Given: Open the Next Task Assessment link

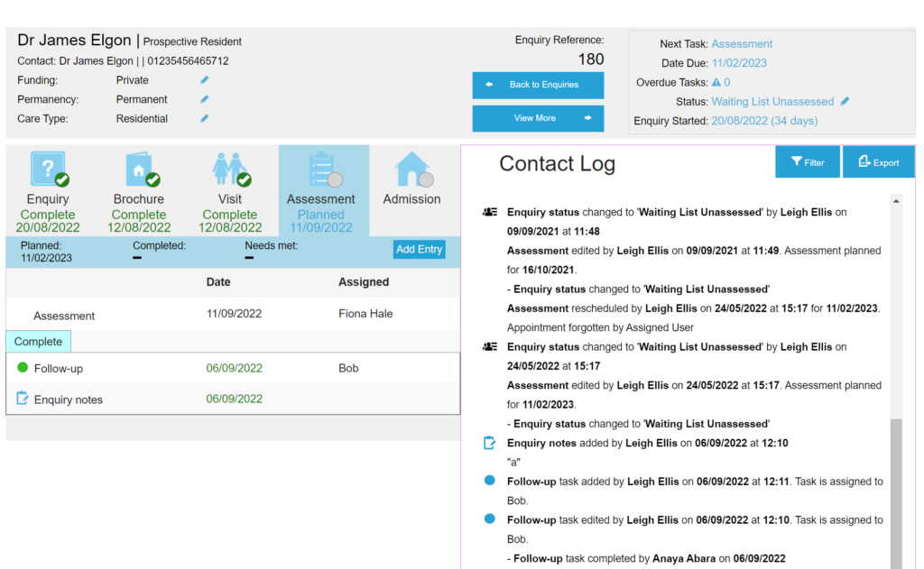Looking at the screenshot, I should click(x=742, y=44).
